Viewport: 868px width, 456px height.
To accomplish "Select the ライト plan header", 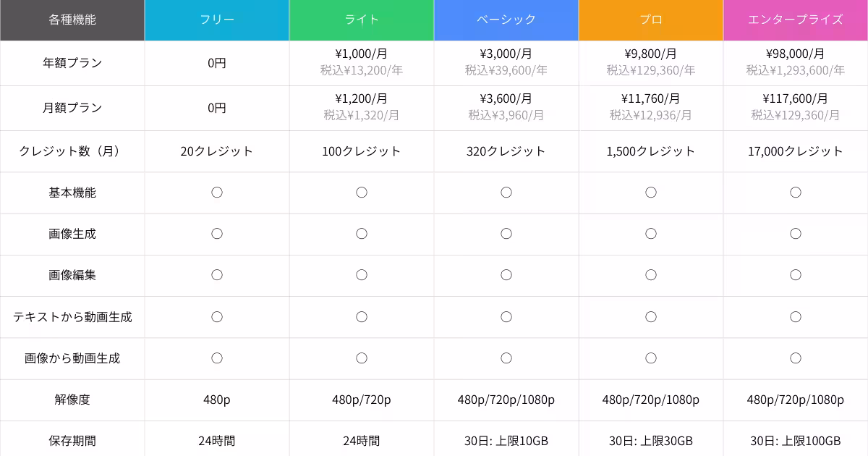I will coord(362,20).
